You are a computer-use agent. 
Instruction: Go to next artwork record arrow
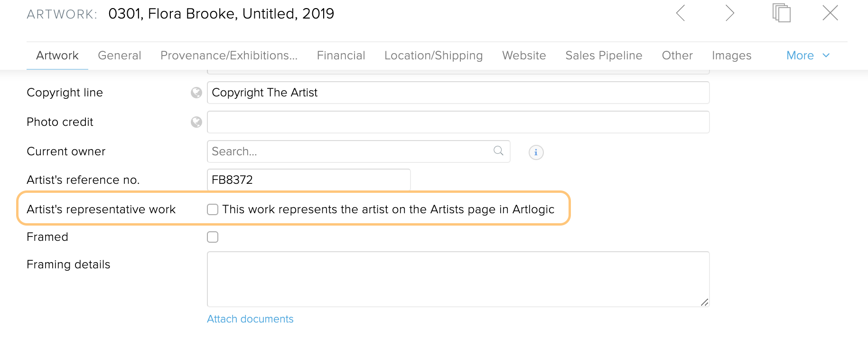730,13
